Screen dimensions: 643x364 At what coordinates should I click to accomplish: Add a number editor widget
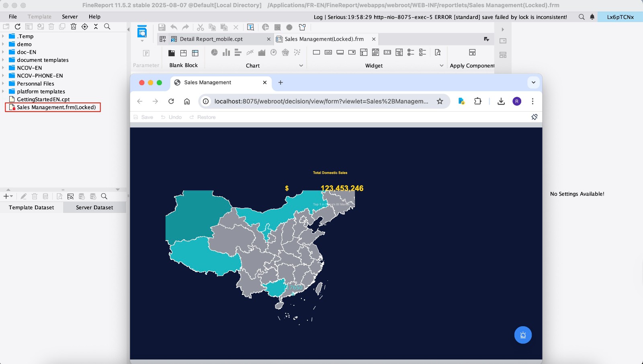[x=387, y=53]
